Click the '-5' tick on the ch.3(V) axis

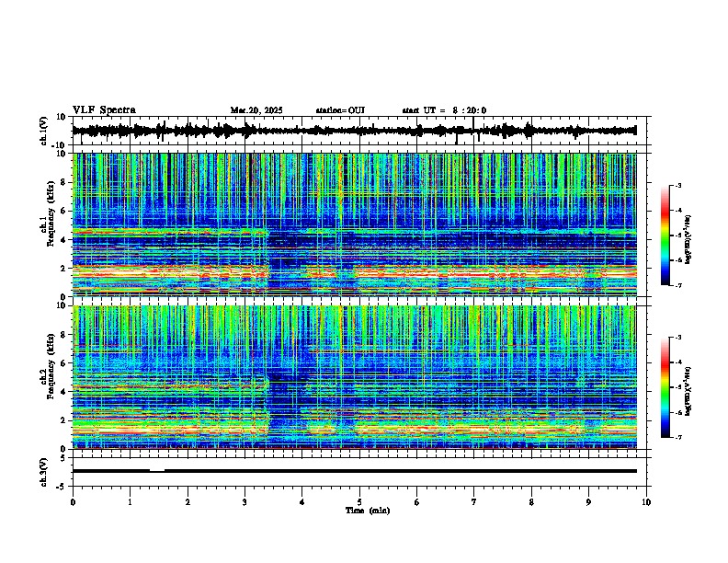click(62, 487)
